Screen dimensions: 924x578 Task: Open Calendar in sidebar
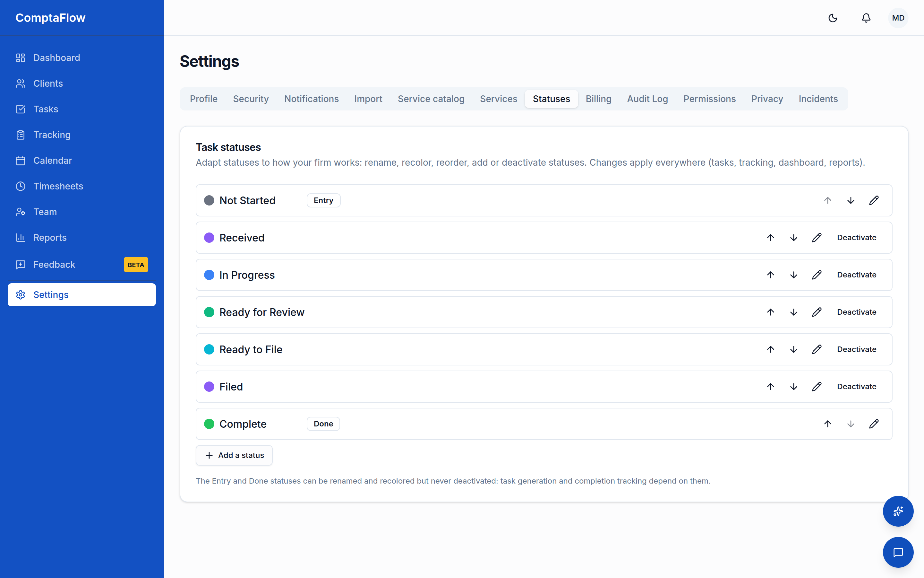pos(82,161)
